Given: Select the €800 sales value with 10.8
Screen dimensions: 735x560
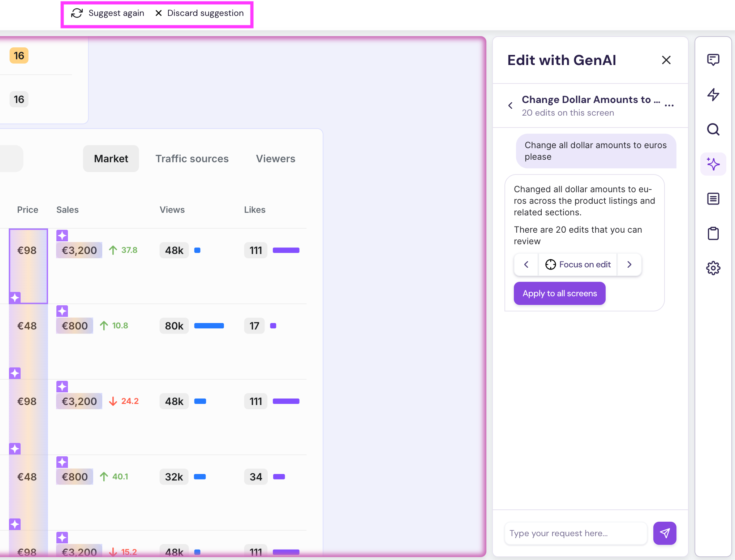Looking at the screenshot, I should 74,326.
